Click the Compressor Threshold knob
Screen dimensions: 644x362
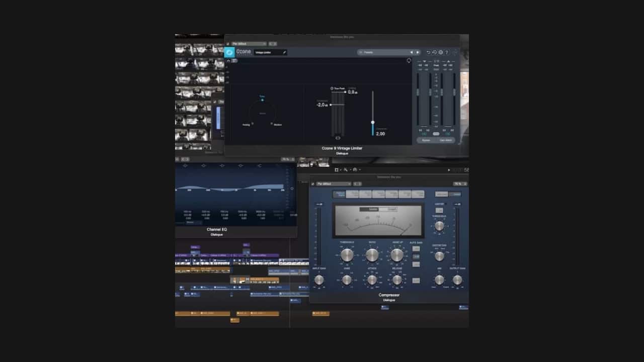tap(347, 255)
